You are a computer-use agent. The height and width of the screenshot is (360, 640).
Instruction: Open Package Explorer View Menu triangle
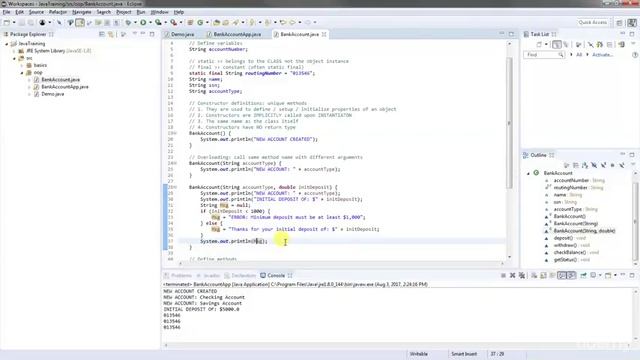point(134,34)
